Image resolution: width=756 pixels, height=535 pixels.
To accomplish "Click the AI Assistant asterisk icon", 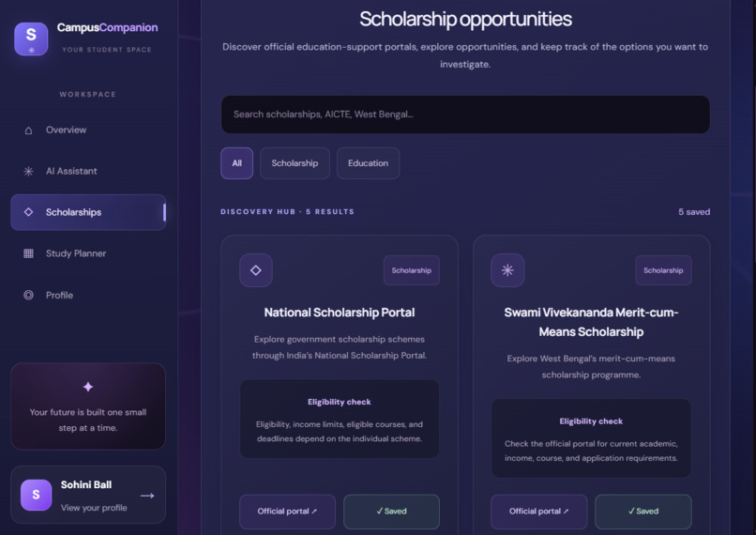I will coord(28,171).
